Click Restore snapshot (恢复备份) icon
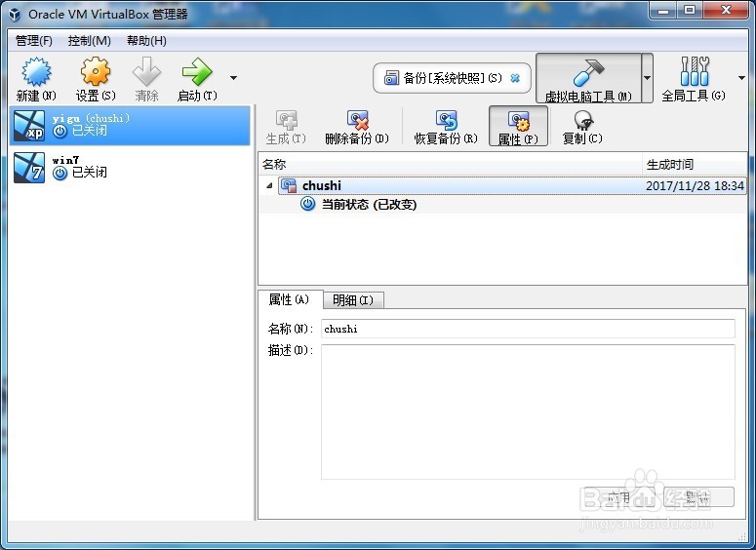The image size is (756, 550). (446, 120)
